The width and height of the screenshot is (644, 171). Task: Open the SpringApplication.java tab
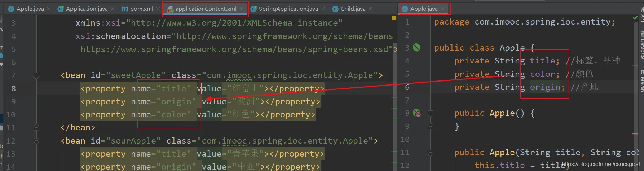(x=288, y=9)
